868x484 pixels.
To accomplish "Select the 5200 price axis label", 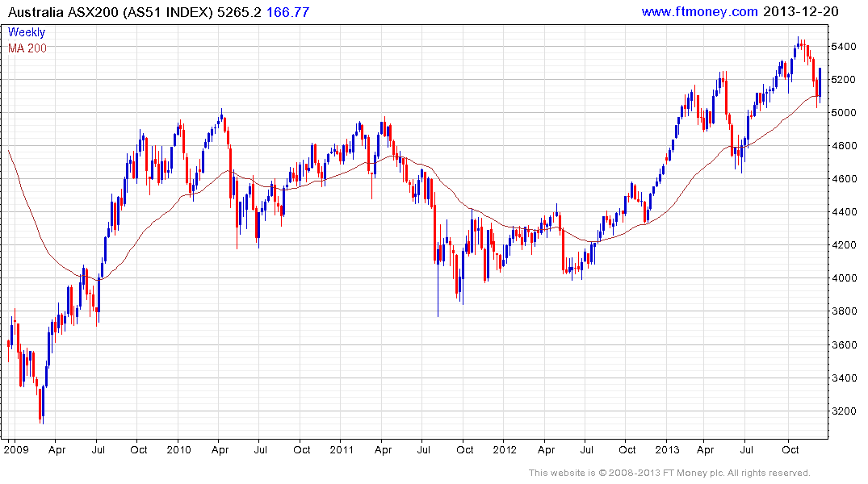I will [x=844, y=80].
